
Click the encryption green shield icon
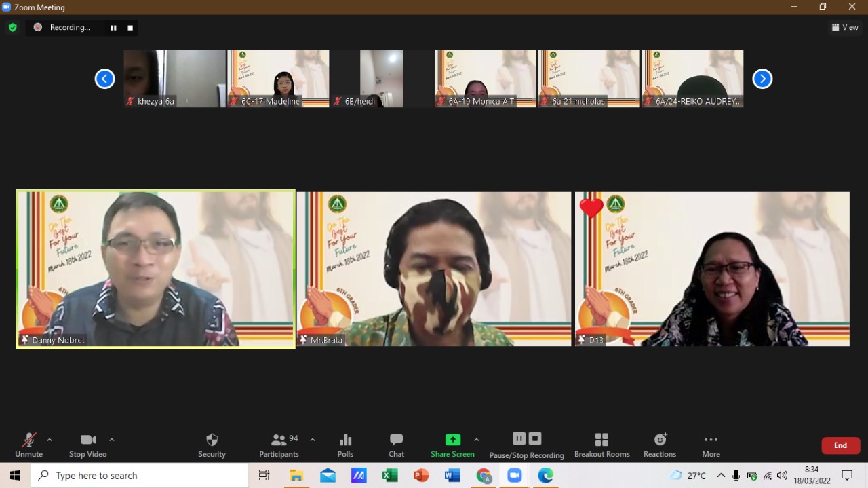coord(12,27)
